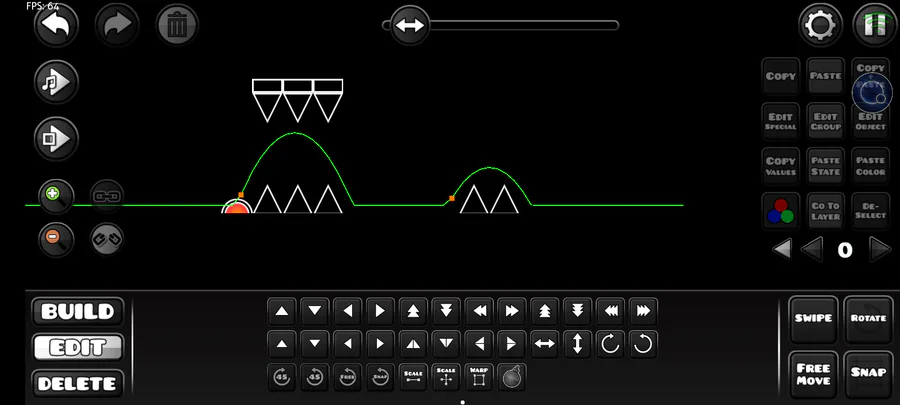The height and width of the screenshot is (405, 900).
Task: Open Edit Group
Action: click(825, 121)
